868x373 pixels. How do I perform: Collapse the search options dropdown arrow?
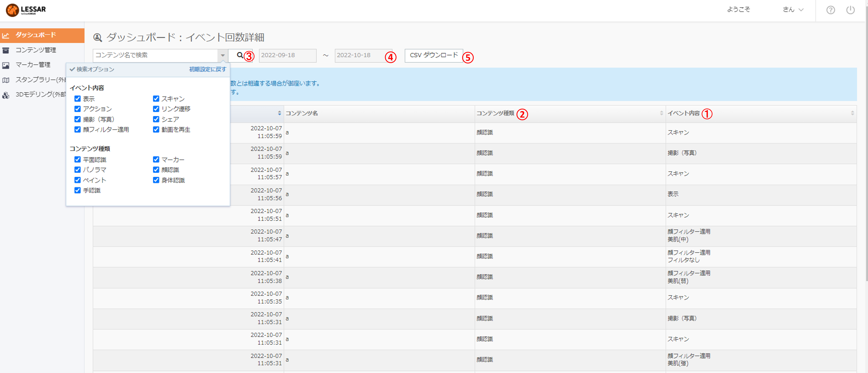pyautogui.click(x=223, y=55)
